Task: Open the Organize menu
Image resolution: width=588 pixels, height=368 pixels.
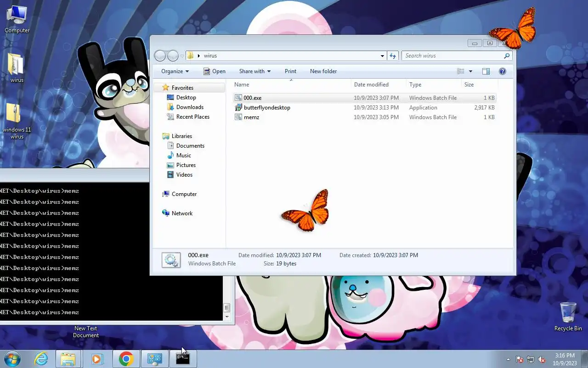Action: (x=175, y=71)
